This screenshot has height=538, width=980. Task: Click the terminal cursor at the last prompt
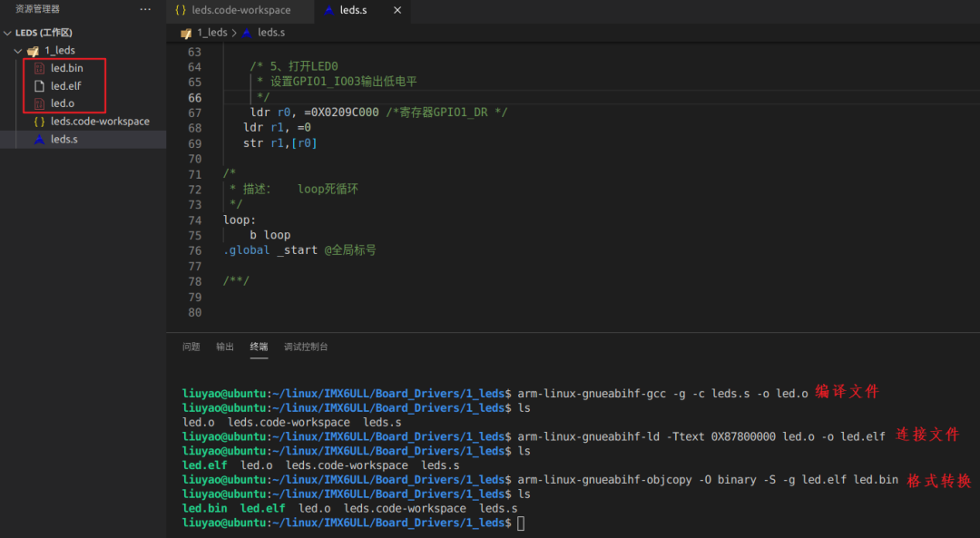click(x=521, y=523)
